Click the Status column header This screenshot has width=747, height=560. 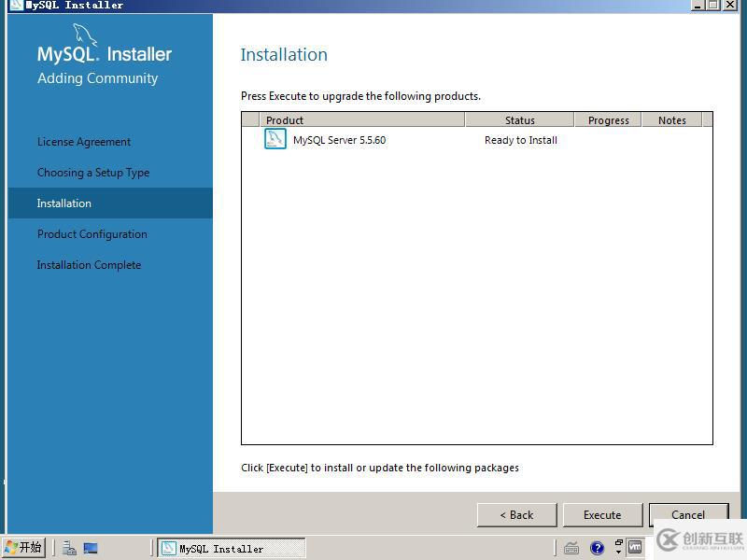pyautogui.click(x=520, y=120)
